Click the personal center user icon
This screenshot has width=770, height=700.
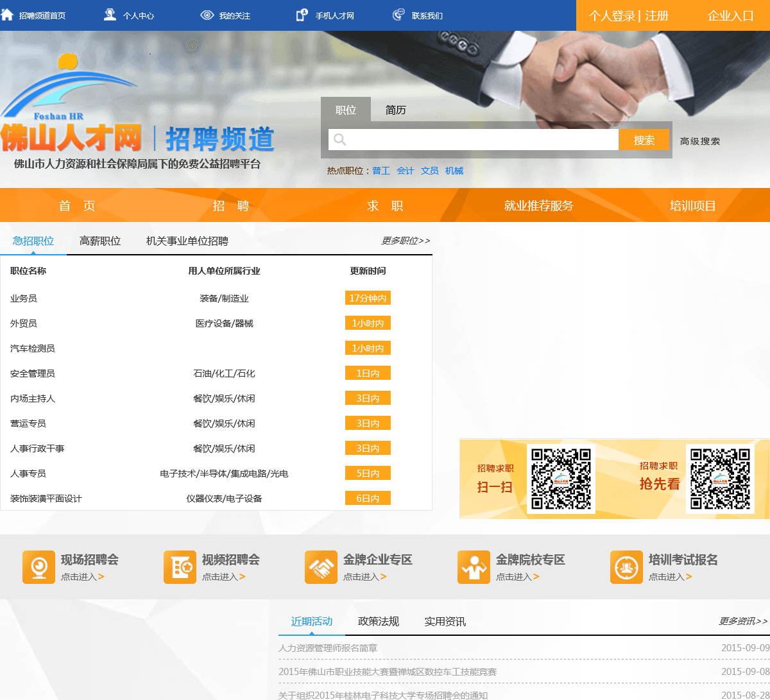[x=110, y=15]
